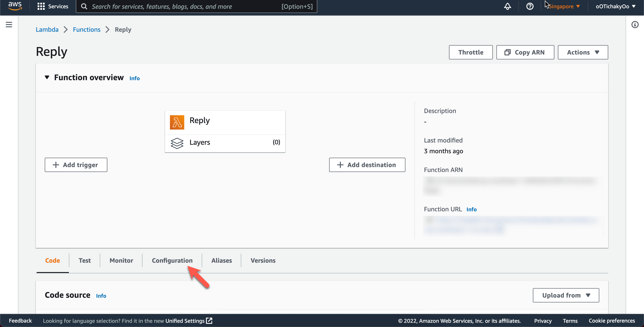Open the Singapore region selector
Image resolution: width=644 pixels, height=327 pixels.
[563, 6]
